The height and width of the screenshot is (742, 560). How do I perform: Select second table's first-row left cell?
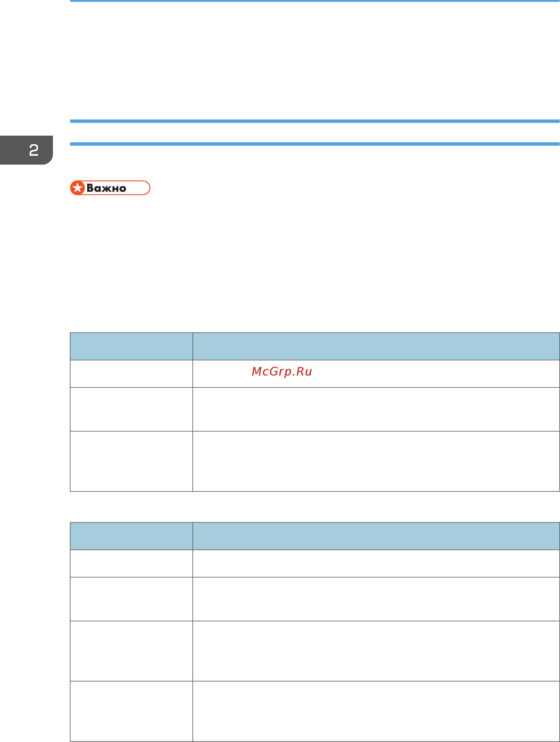tap(131, 563)
